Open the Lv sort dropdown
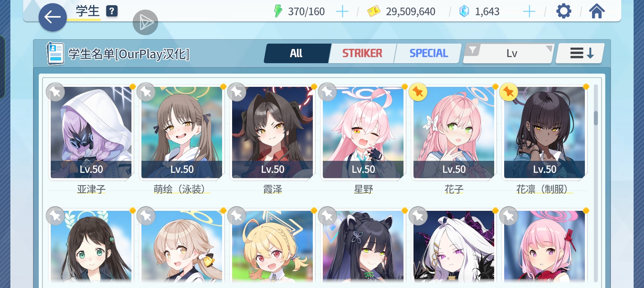The width and height of the screenshot is (644, 288). (512, 53)
